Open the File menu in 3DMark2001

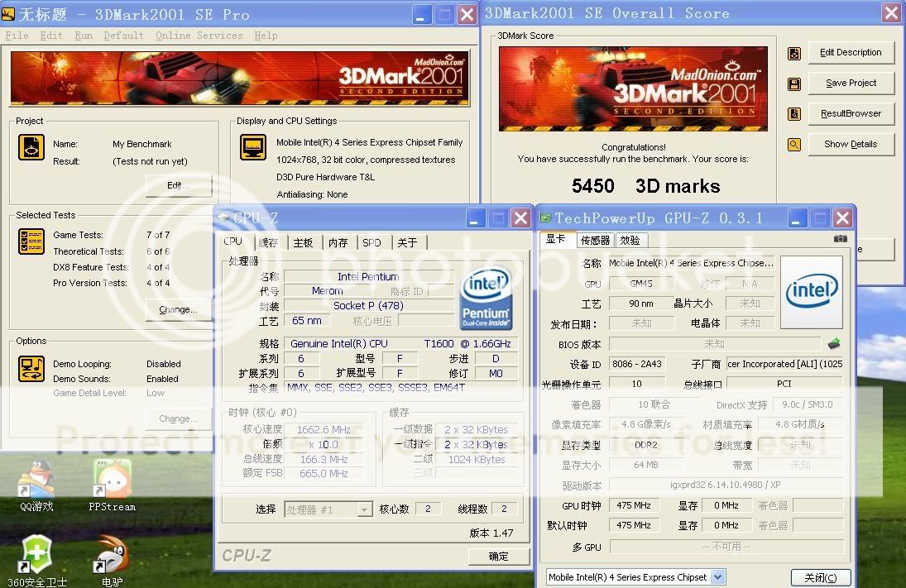pyautogui.click(x=17, y=36)
